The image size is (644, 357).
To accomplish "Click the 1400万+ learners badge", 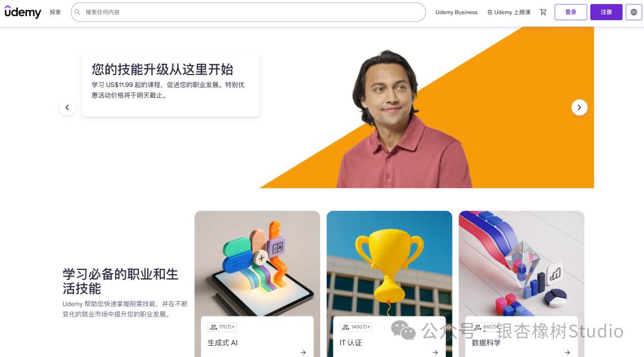I will tap(355, 327).
